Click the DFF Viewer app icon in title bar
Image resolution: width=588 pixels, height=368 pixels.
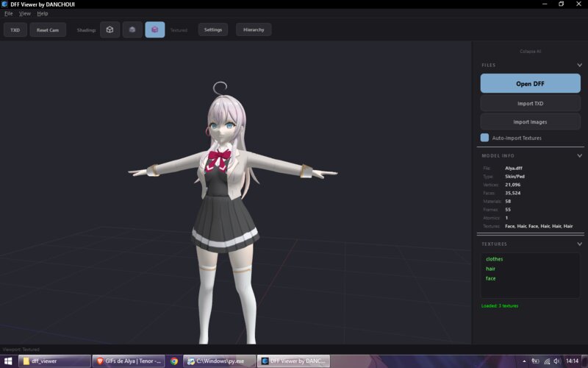(x=4, y=4)
